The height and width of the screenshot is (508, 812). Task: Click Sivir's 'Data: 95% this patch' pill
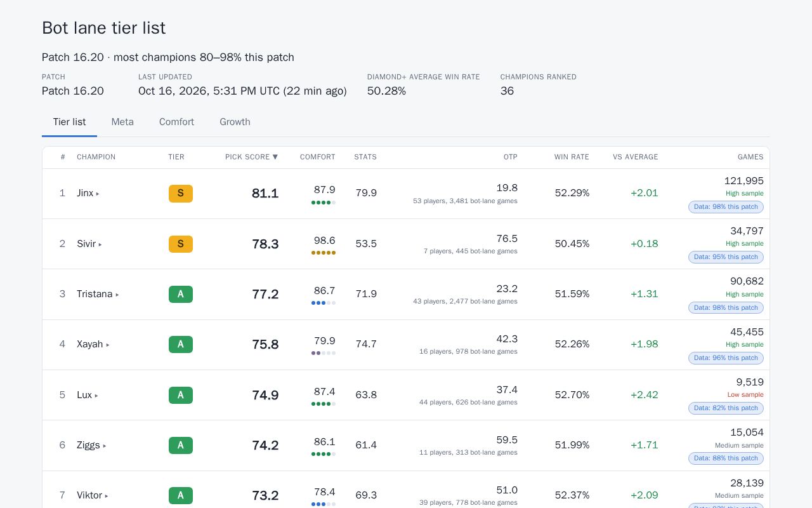(x=726, y=257)
